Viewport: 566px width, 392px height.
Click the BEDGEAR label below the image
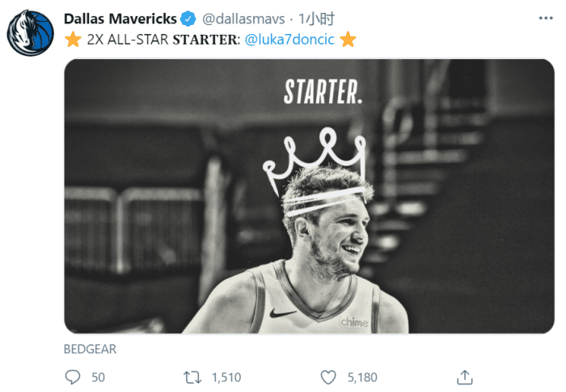pyautogui.click(x=90, y=349)
